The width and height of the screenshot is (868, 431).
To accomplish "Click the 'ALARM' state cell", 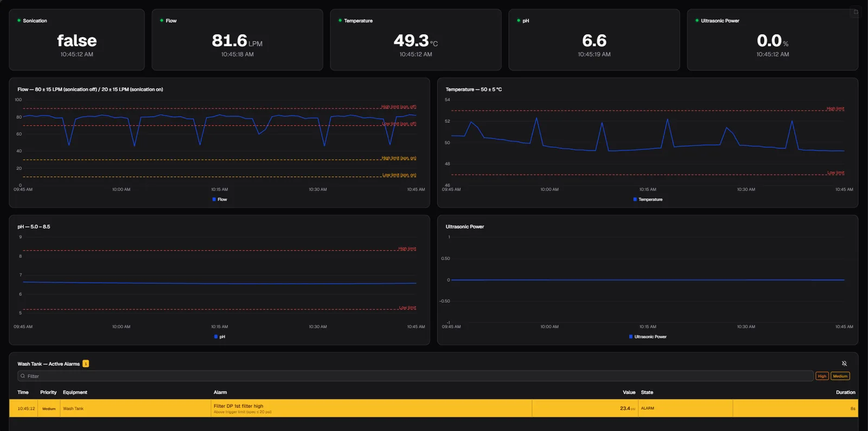I will click(648, 408).
